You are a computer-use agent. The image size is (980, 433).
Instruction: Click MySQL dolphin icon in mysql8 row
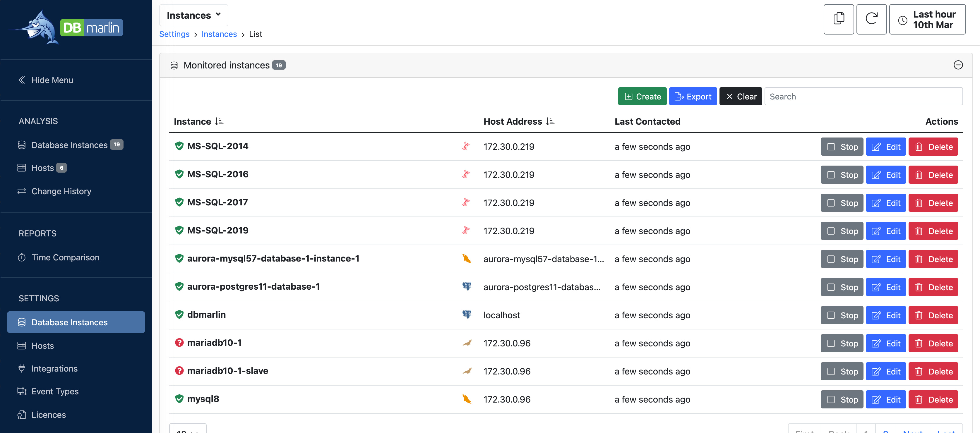(466, 399)
